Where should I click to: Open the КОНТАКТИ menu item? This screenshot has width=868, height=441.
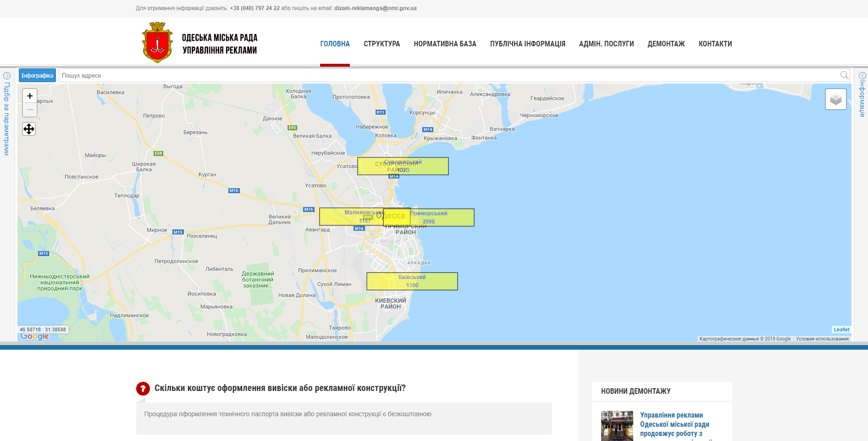[715, 44]
